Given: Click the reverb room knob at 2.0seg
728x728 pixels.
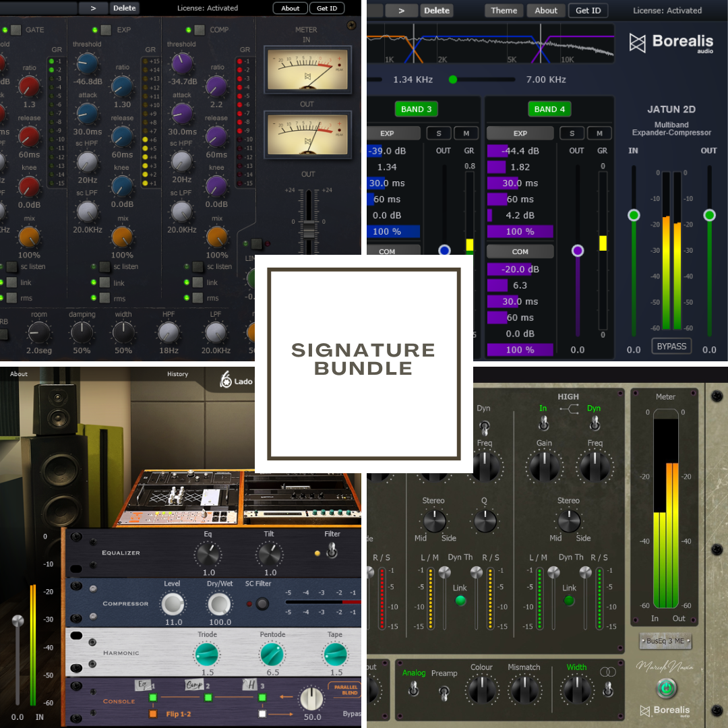Looking at the screenshot, I should 38,332.
